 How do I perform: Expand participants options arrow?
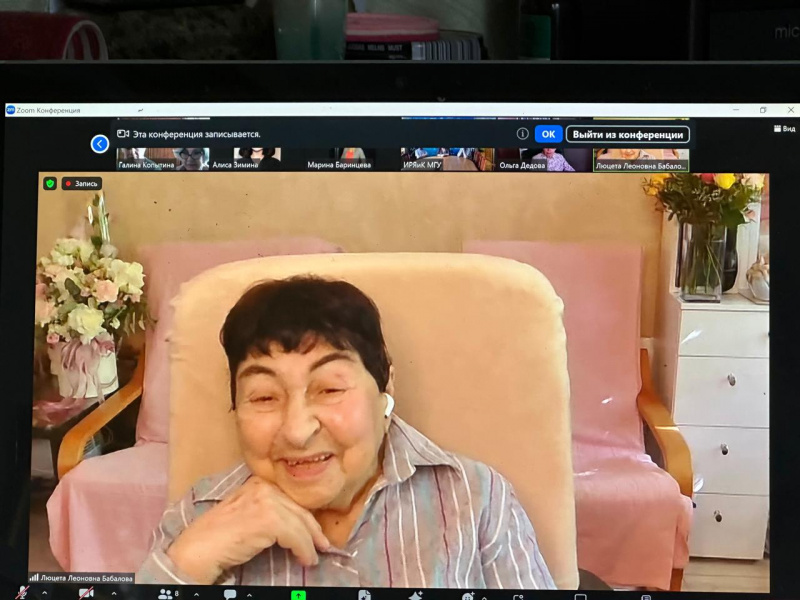click(196, 594)
